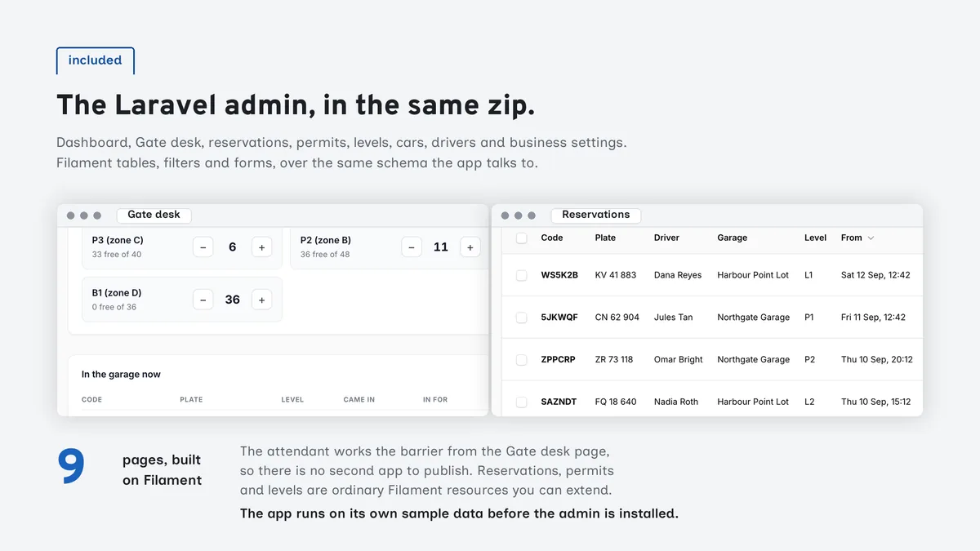Increase the P3 (zone C) count with plus
This screenshot has width=980, height=551.
[261, 247]
